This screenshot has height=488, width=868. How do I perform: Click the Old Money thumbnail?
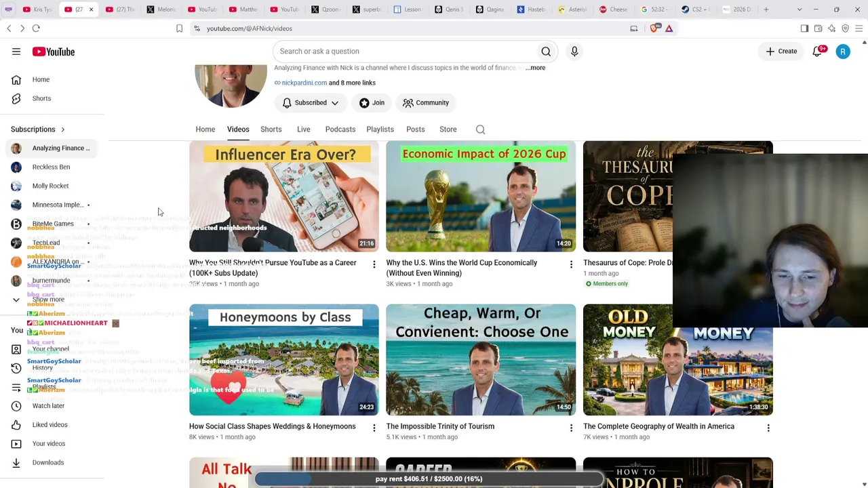pyautogui.click(x=677, y=360)
